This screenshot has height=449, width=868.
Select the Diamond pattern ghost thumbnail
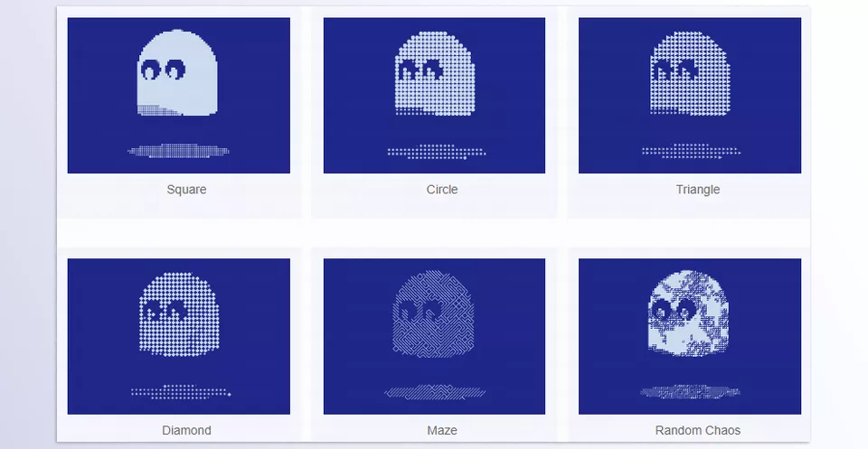(x=179, y=336)
